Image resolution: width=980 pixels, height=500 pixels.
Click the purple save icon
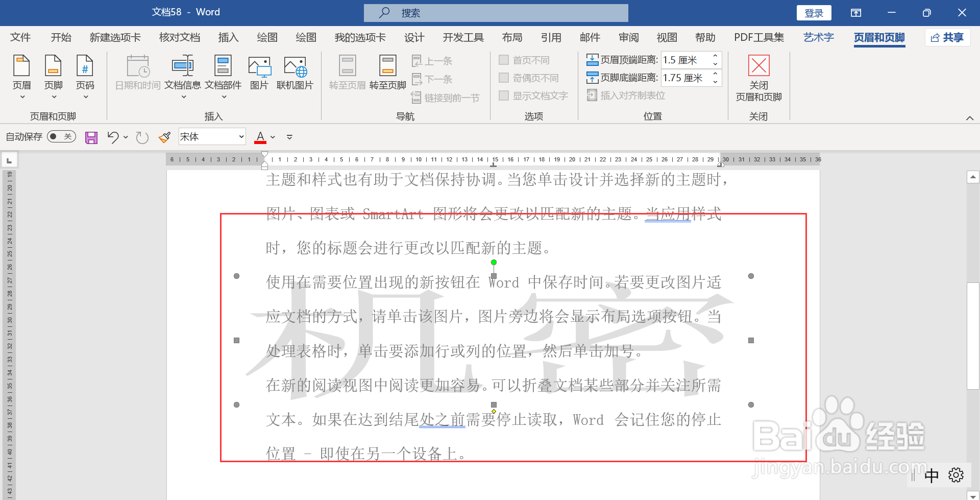coord(91,137)
